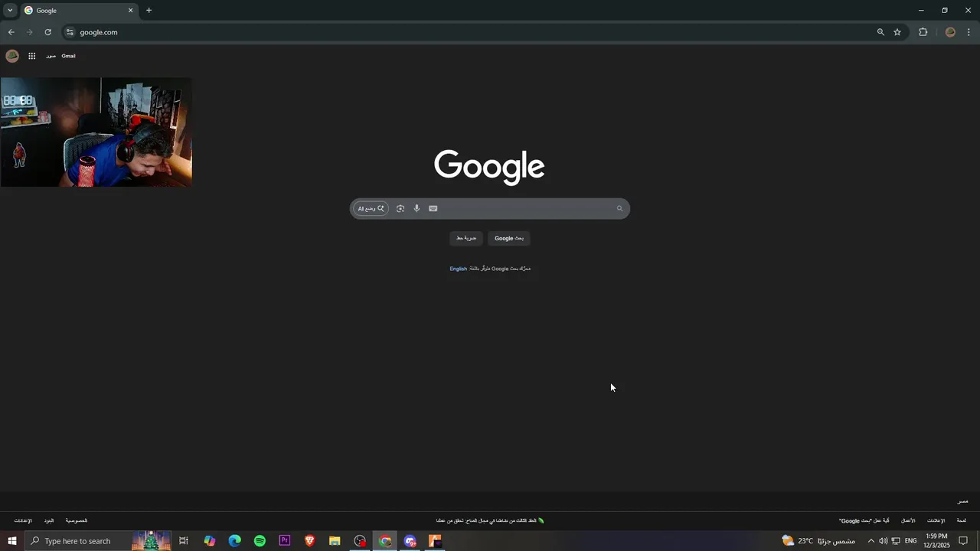The image size is (980, 551).
Task: Open the 'البنود' terms footer link
Action: coord(49,520)
